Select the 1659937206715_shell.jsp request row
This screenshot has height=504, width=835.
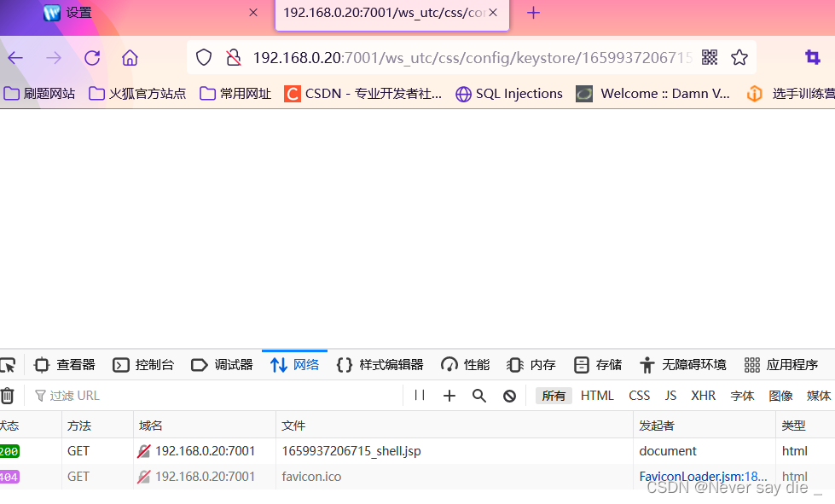tap(351, 450)
